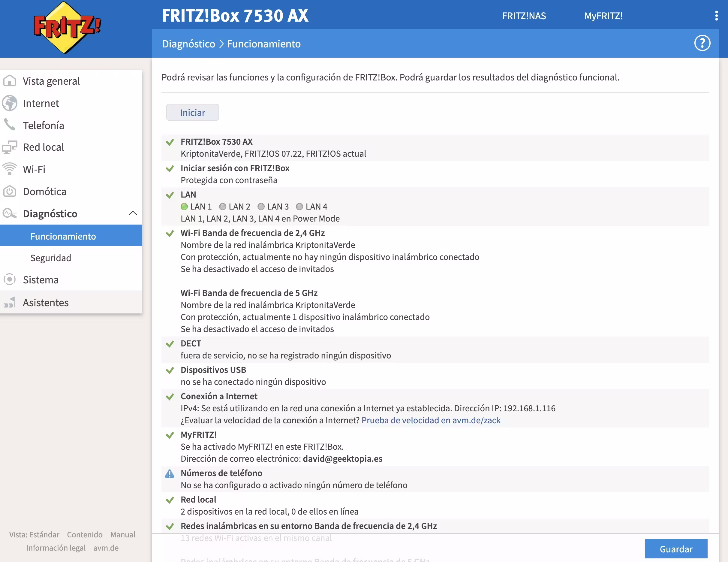Viewport: 728px width, 562px height.
Task: Click the green check beside FRITZ!Box 7530 AX
Action: [170, 142]
